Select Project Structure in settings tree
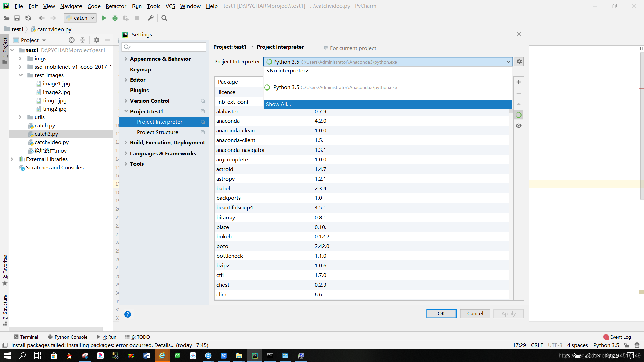Screen dimensions: 644x362 click(x=157, y=132)
